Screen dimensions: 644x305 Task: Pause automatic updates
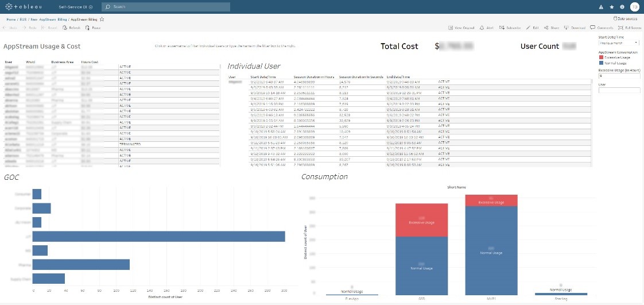tap(93, 28)
